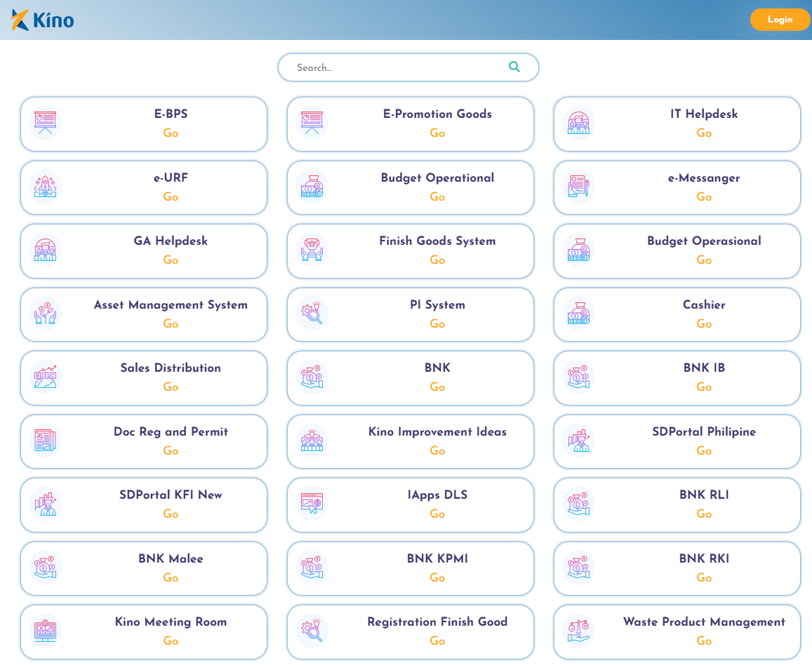This screenshot has height=665, width=812.
Task: Select the Doc Reg and Permit title
Action: (x=171, y=431)
